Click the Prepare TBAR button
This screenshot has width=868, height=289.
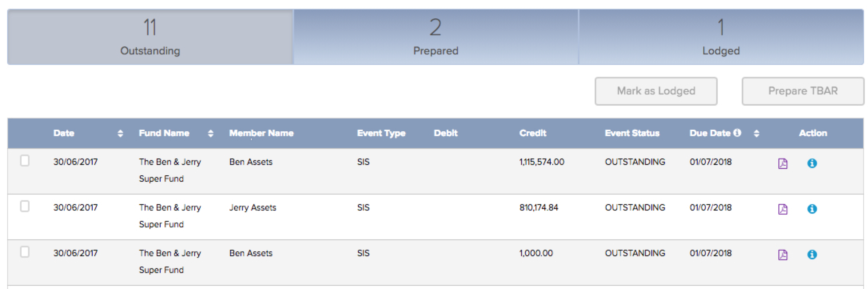[802, 91]
